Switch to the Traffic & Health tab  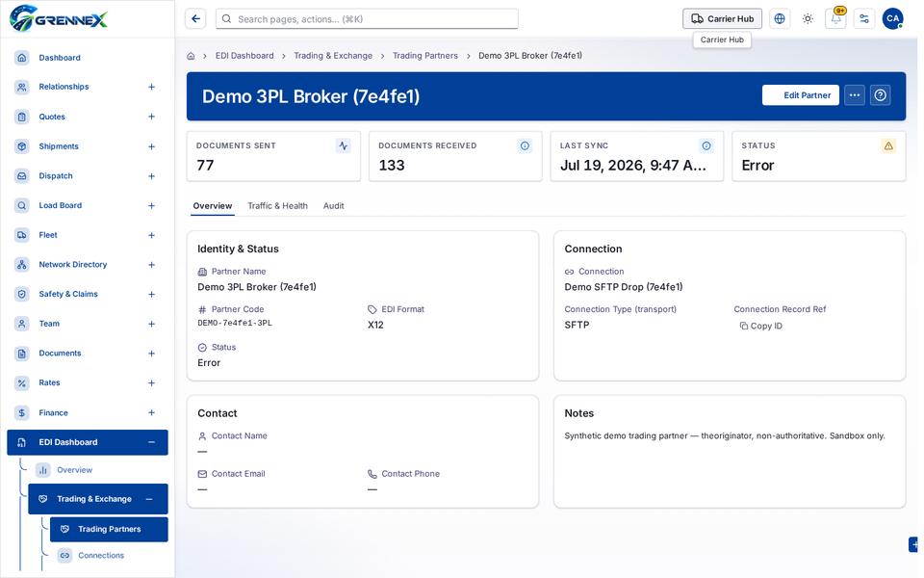click(277, 206)
